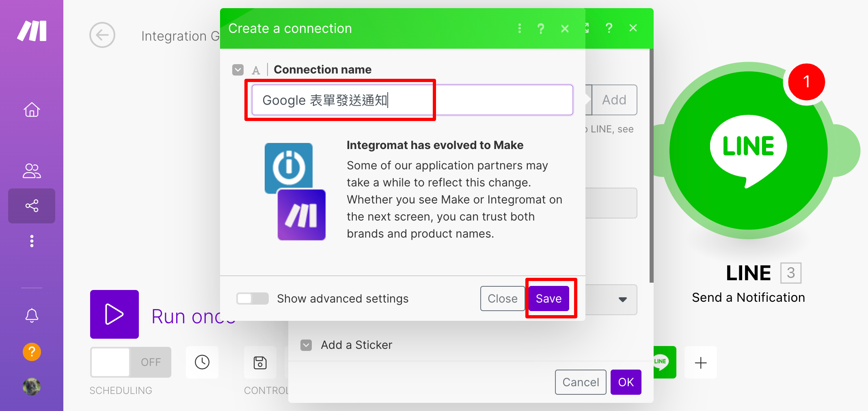Click the red notification badge on LINE
Screen dimensions: 868x411
click(806, 82)
